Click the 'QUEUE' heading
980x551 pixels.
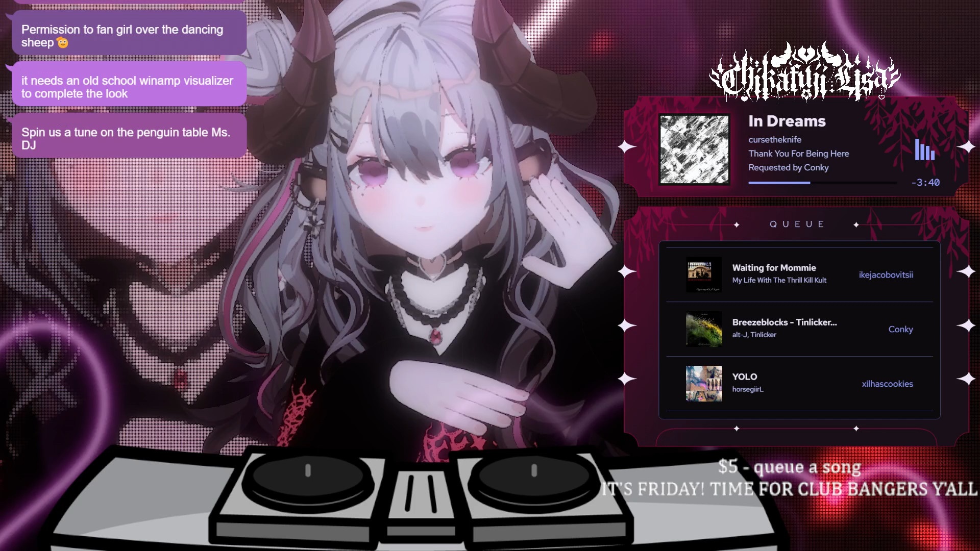797,224
